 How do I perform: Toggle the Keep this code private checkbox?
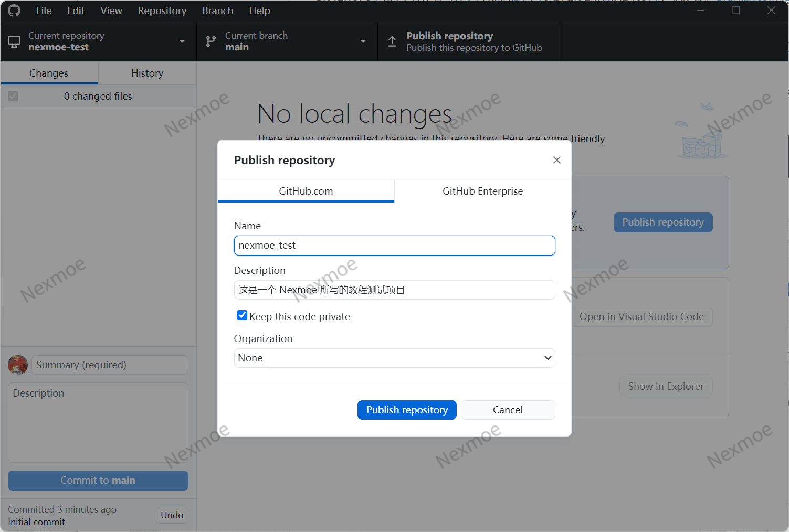click(x=242, y=315)
